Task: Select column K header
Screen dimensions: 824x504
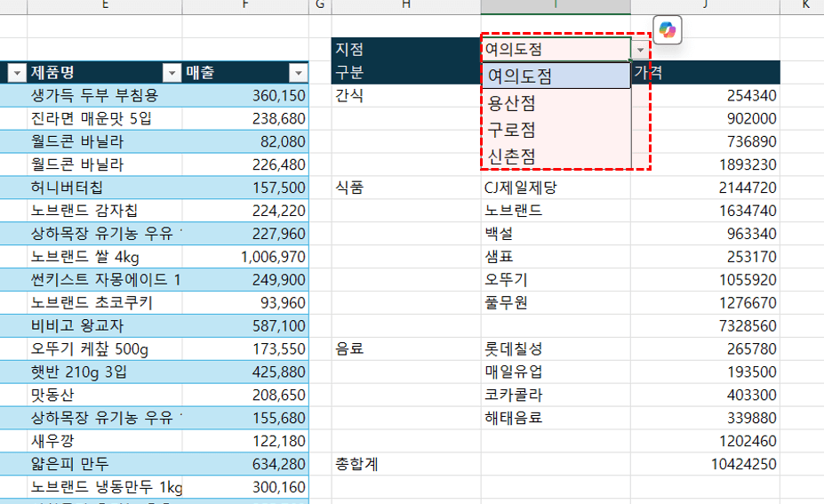Action: (x=804, y=6)
